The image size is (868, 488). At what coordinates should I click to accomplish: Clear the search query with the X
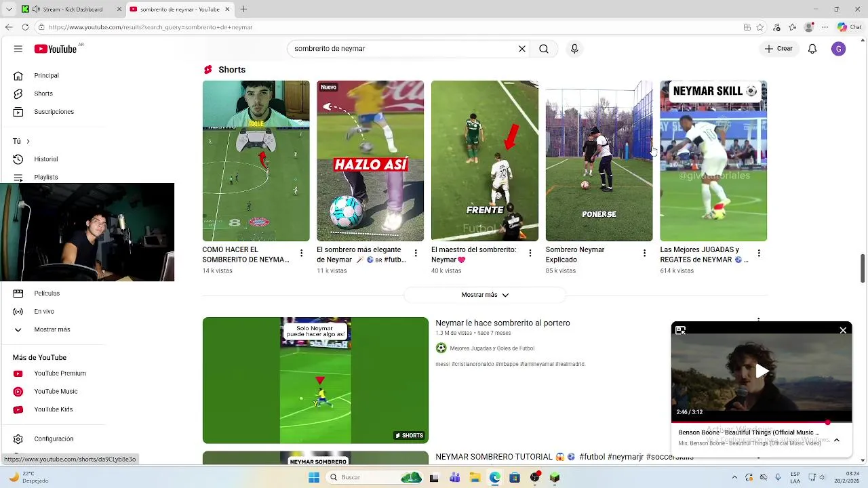click(x=522, y=49)
